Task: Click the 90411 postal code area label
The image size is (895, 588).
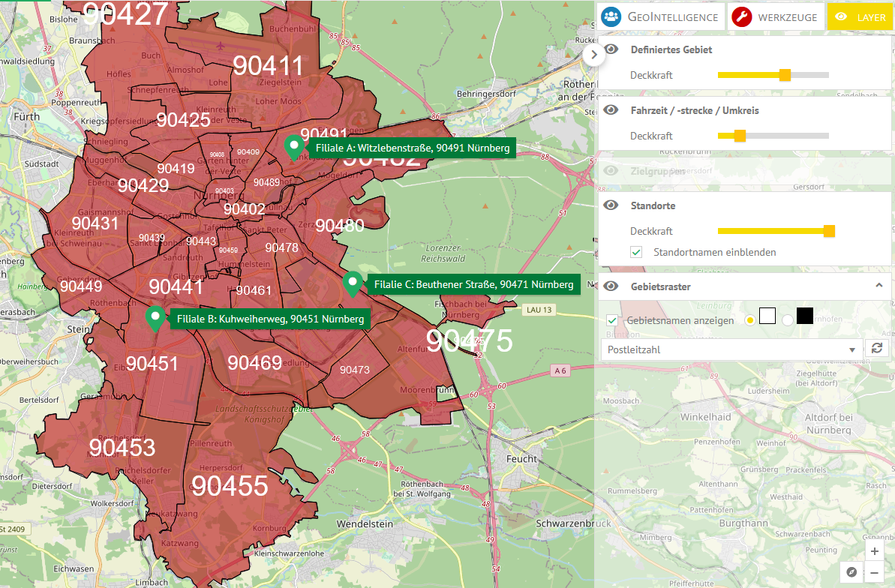Action: (268, 66)
